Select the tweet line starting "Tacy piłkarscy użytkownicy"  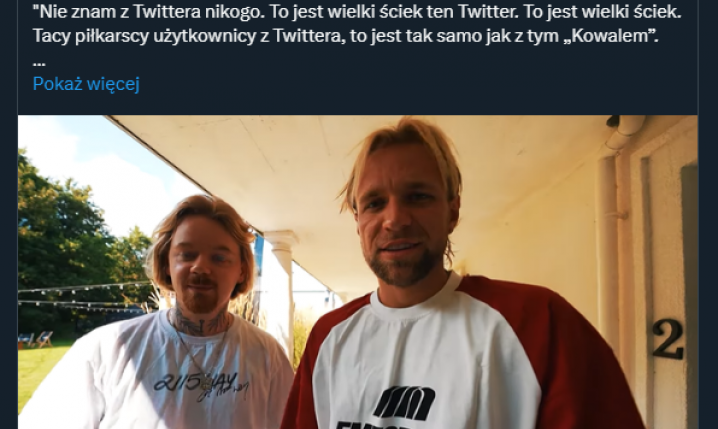coord(345,36)
